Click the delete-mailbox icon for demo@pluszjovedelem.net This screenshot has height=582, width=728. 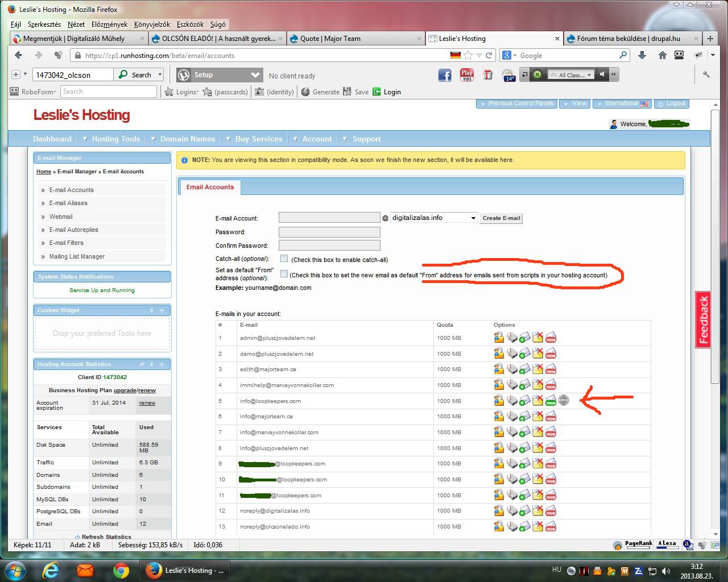tap(537, 354)
